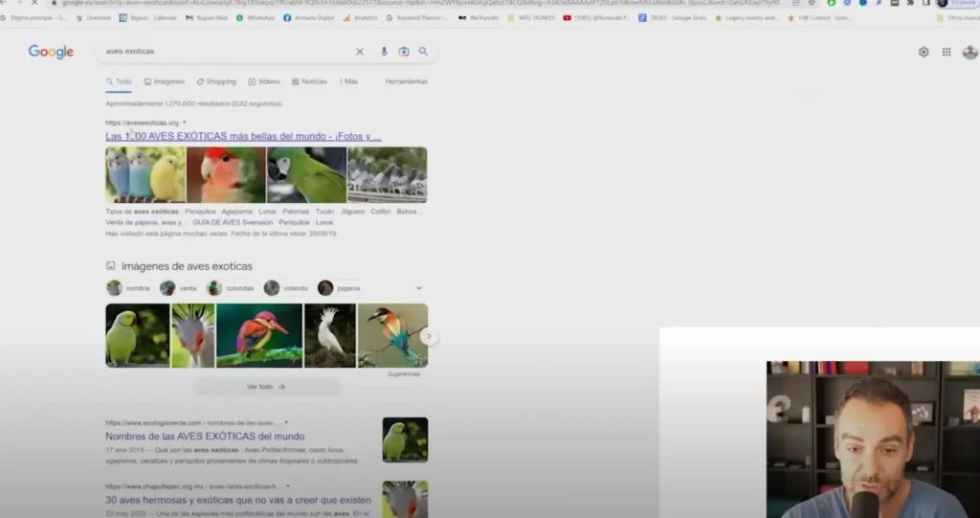The image size is (980, 518).
Task: Open the MTG SIGNED! folder bookmark
Action: tap(531, 18)
